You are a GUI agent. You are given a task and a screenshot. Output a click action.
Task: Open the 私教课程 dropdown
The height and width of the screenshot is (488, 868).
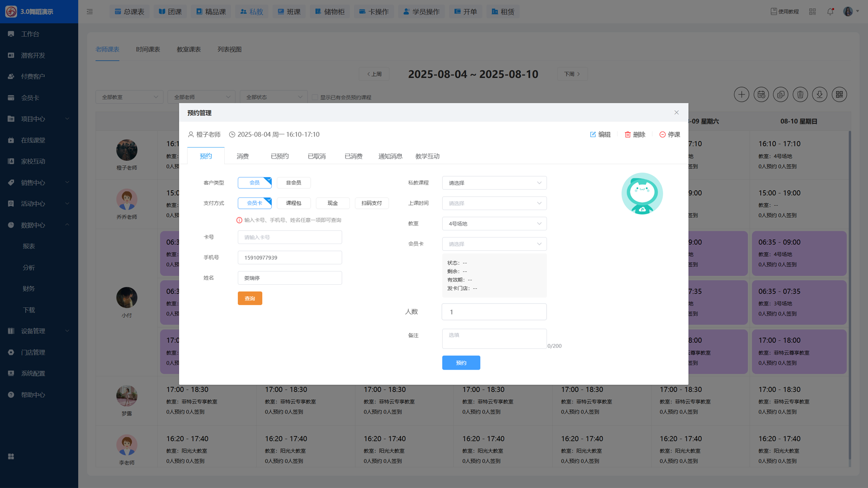pos(494,183)
